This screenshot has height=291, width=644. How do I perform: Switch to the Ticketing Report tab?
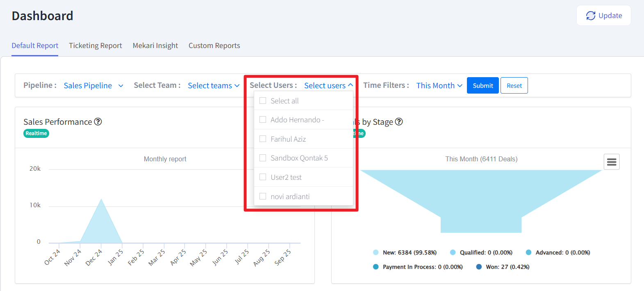95,46
